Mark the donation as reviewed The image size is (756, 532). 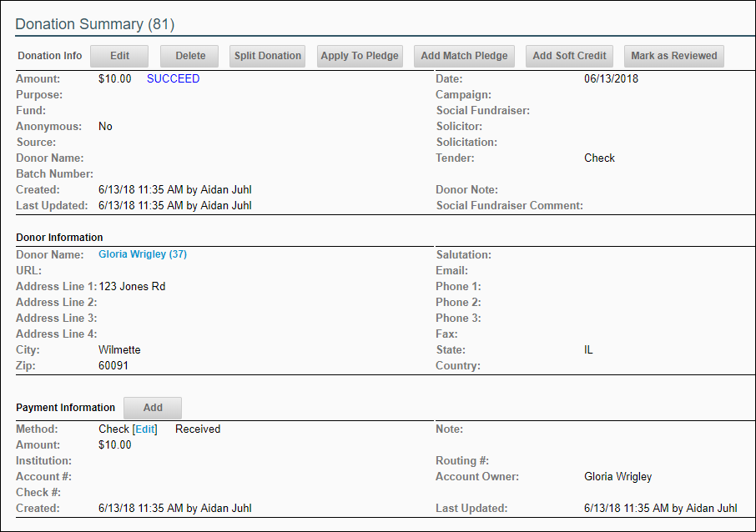coord(674,56)
